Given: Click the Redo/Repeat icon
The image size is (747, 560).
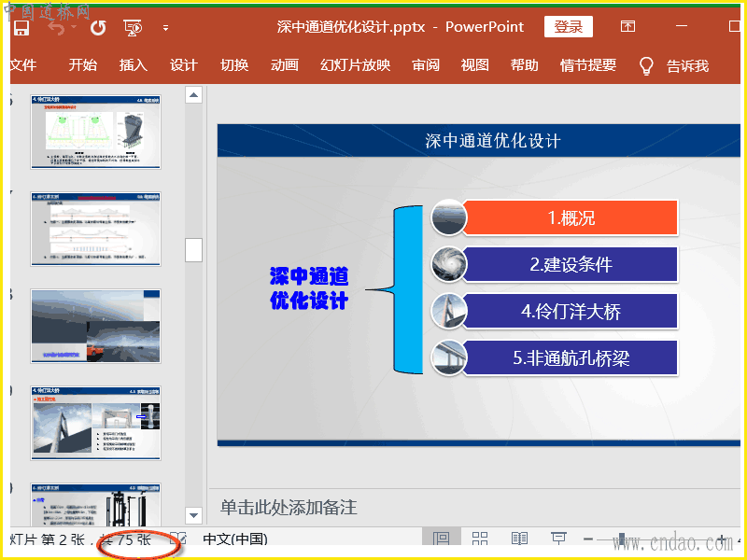Looking at the screenshot, I should (x=98, y=28).
